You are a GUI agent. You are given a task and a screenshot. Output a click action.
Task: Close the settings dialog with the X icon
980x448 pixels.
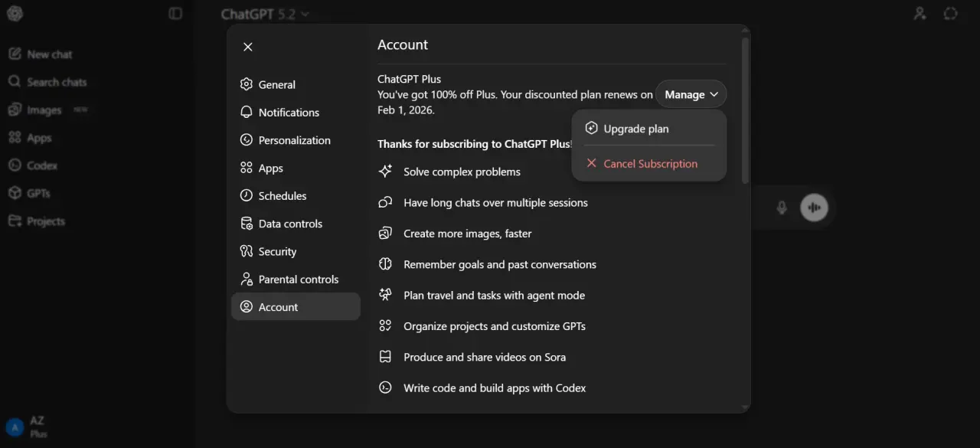(247, 47)
